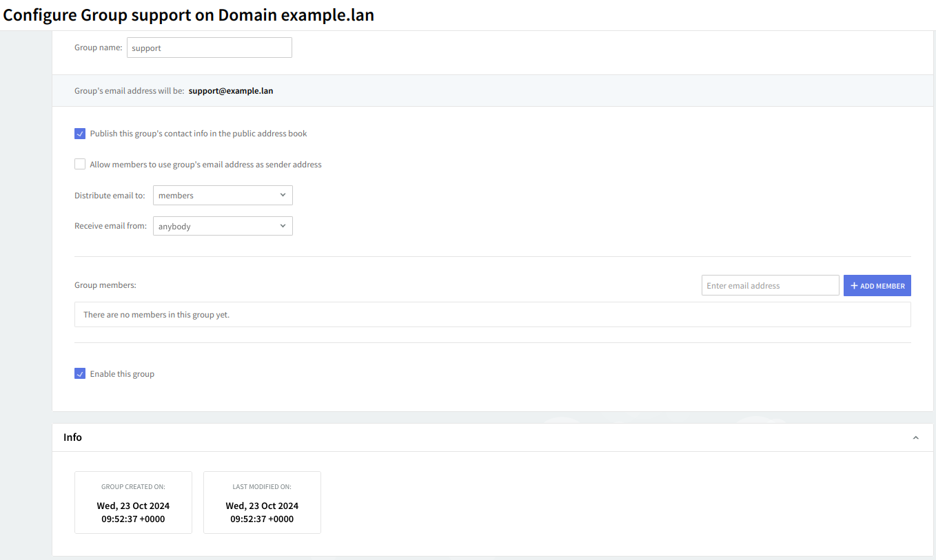Viewport: 936px width, 560px height.
Task: Click the plus icon on Add Member
Action: pyautogui.click(x=854, y=286)
